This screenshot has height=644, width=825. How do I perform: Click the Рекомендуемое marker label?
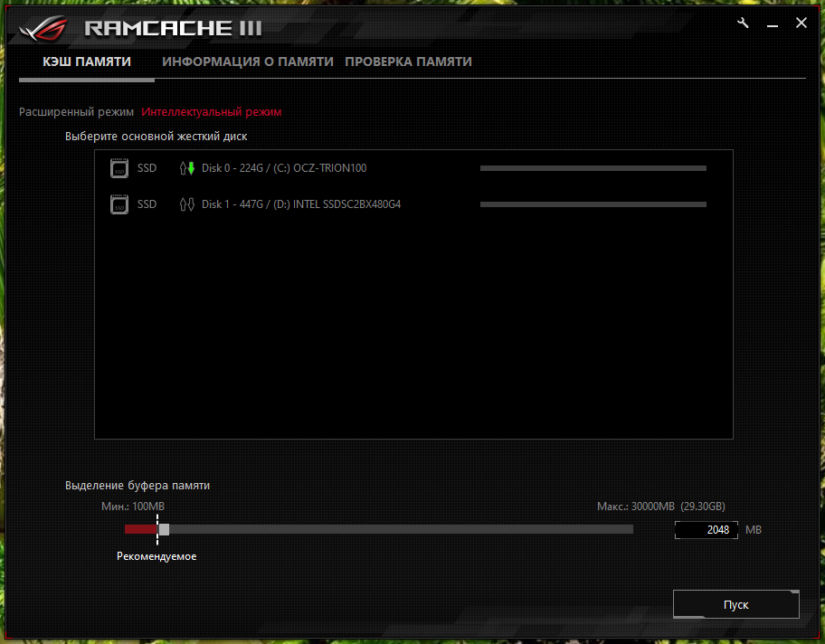[156, 556]
